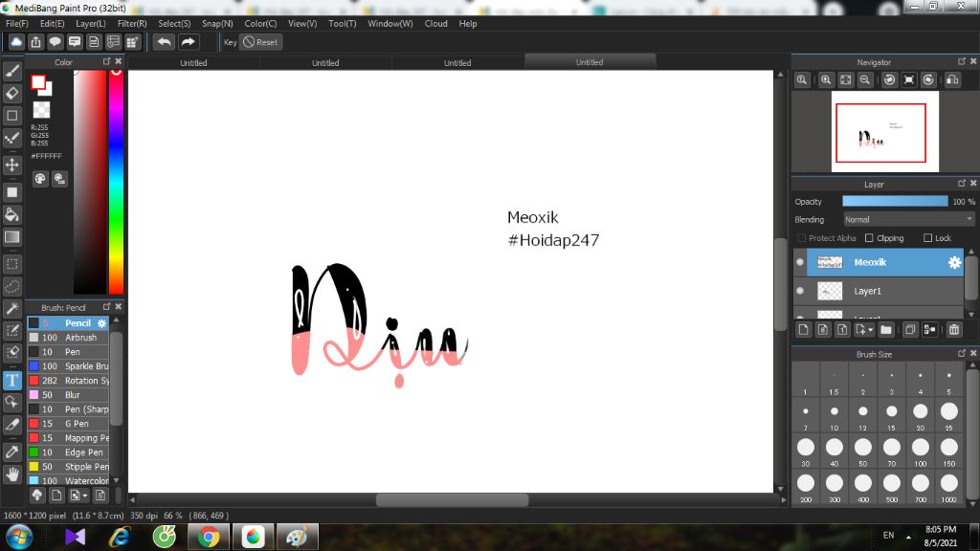Image resolution: width=980 pixels, height=551 pixels.
Task: Click the color palette icon
Action: (40, 179)
